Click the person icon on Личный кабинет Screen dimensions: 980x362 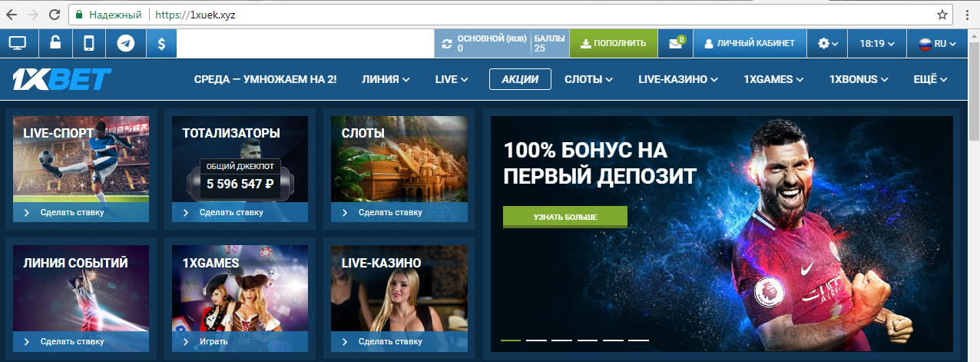pyautogui.click(x=709, y=44)
